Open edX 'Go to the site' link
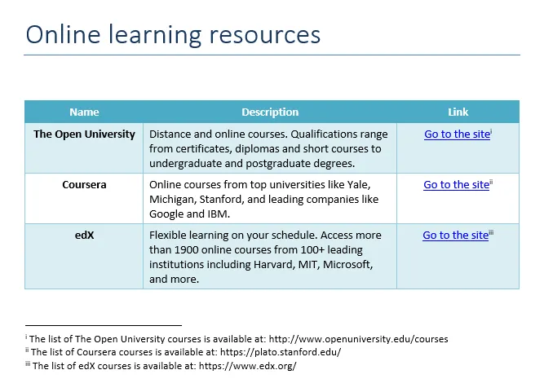The image size is (544, 392). 456,236
